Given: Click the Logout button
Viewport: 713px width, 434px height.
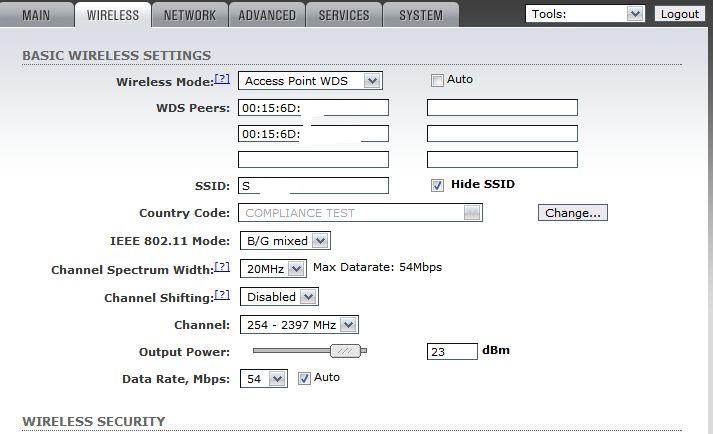Looking at the screenshot, I should click(680, 14).
